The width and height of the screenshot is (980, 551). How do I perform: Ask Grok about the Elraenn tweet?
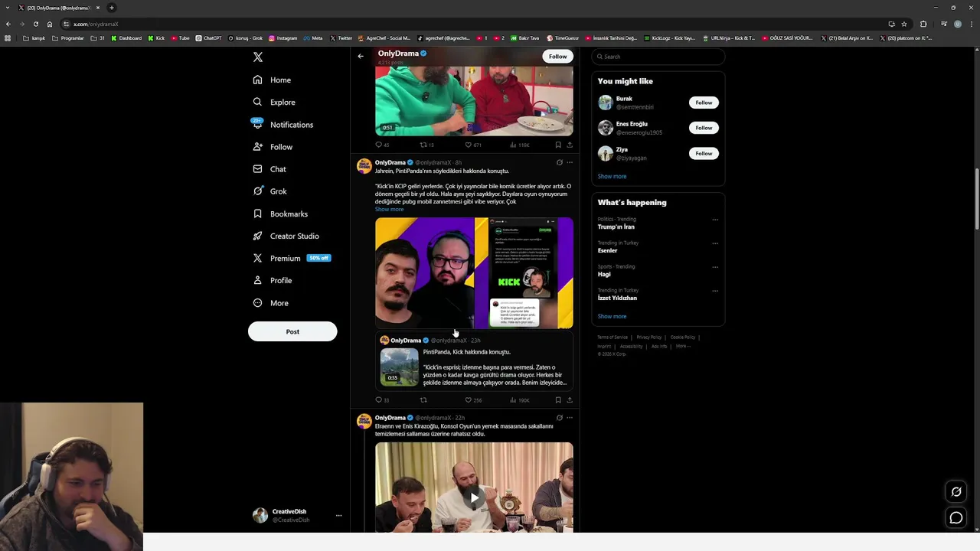(x=560, y=418)
